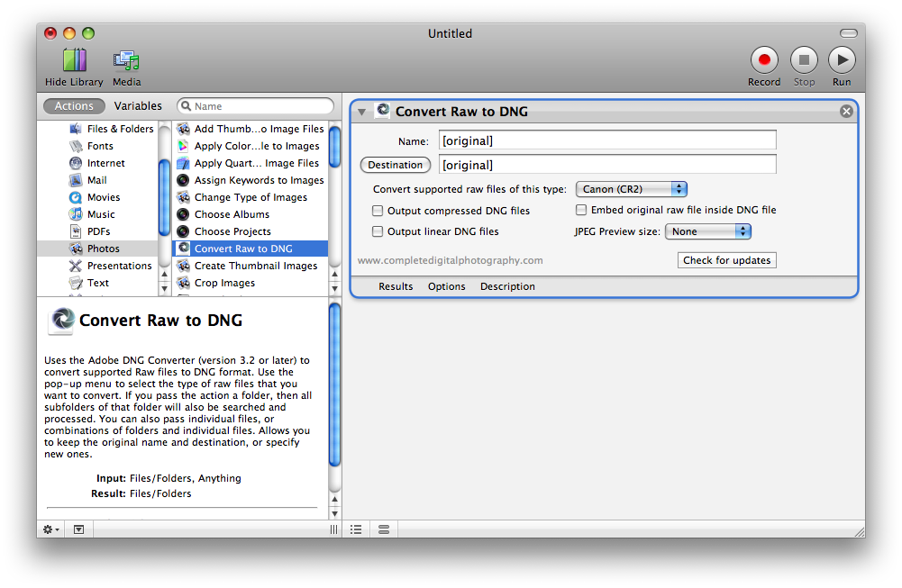Select the Internet category icon
The height and width of the screenshot is (588, 902).
(x=76, y=163)
